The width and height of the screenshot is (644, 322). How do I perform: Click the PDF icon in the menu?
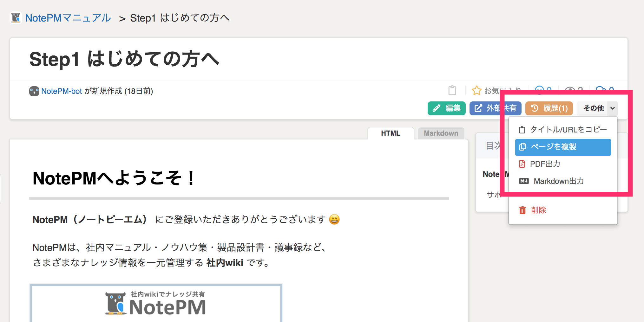click(x=523, y=164)
